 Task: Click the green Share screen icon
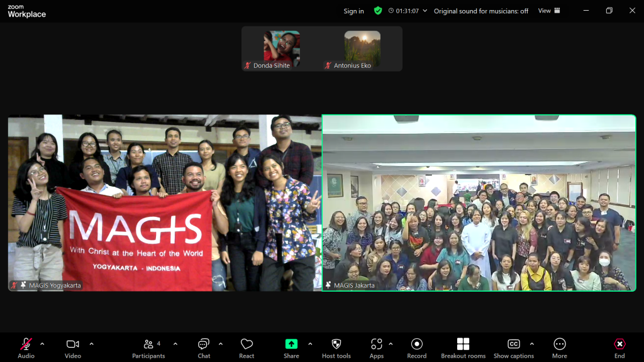[x=291, y=344]
